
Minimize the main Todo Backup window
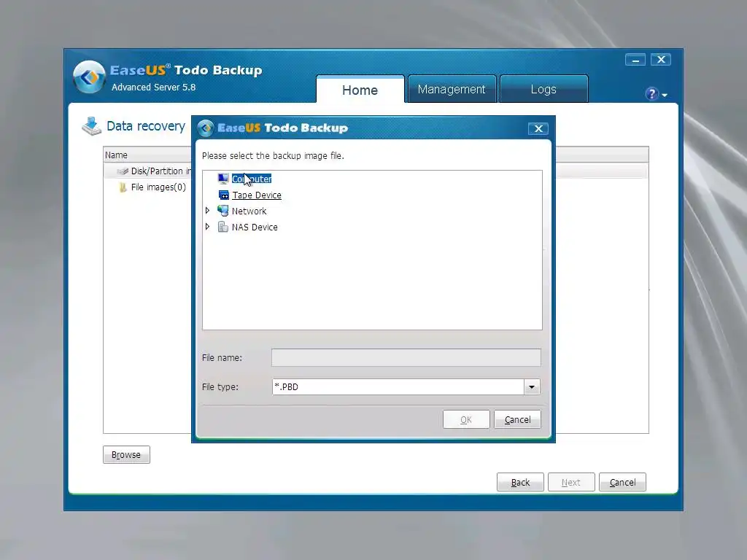(x=635, y=60)
